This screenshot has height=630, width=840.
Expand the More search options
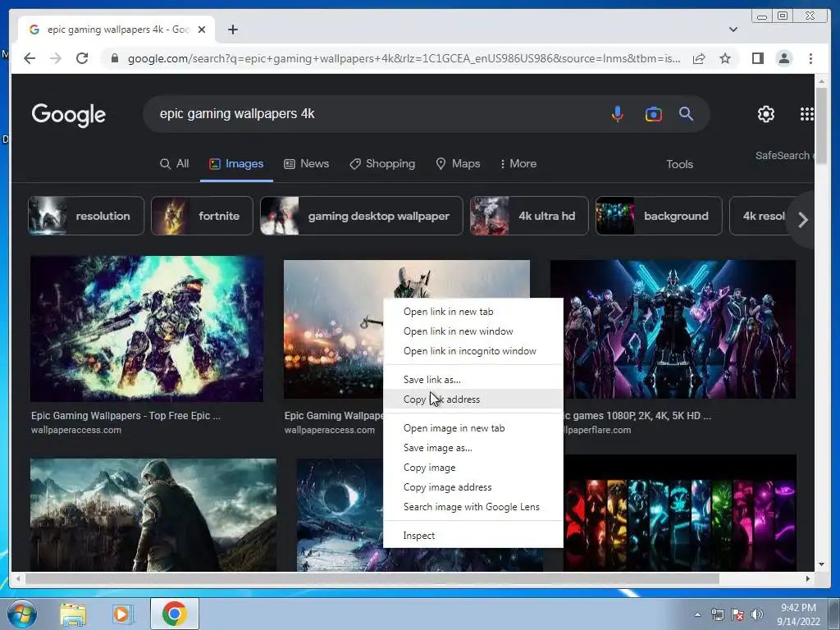click(x=518, y=164)
